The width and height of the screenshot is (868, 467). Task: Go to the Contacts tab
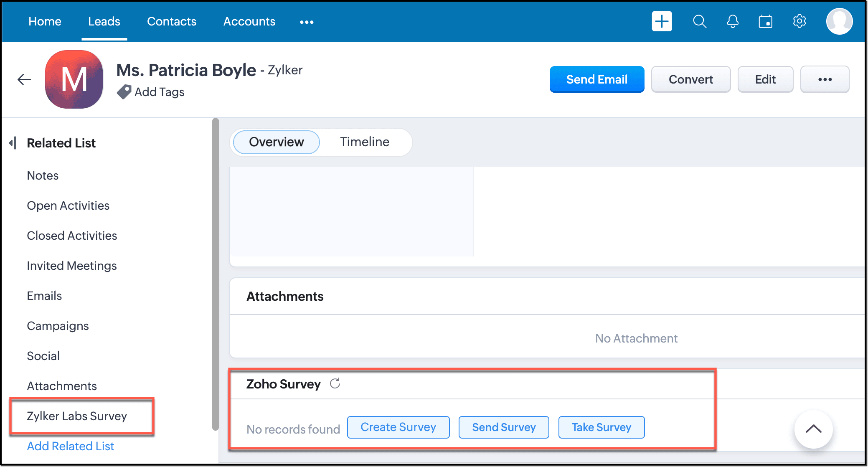(172, 21)
